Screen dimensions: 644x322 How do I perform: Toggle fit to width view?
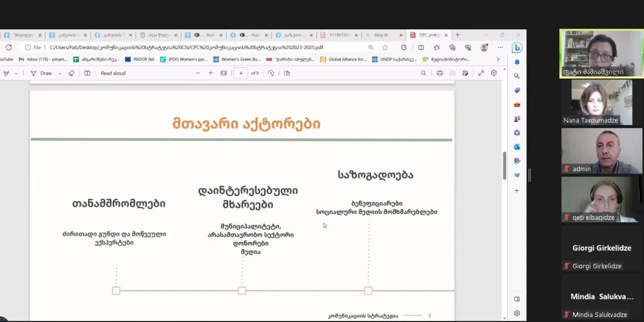click(224, 73)
